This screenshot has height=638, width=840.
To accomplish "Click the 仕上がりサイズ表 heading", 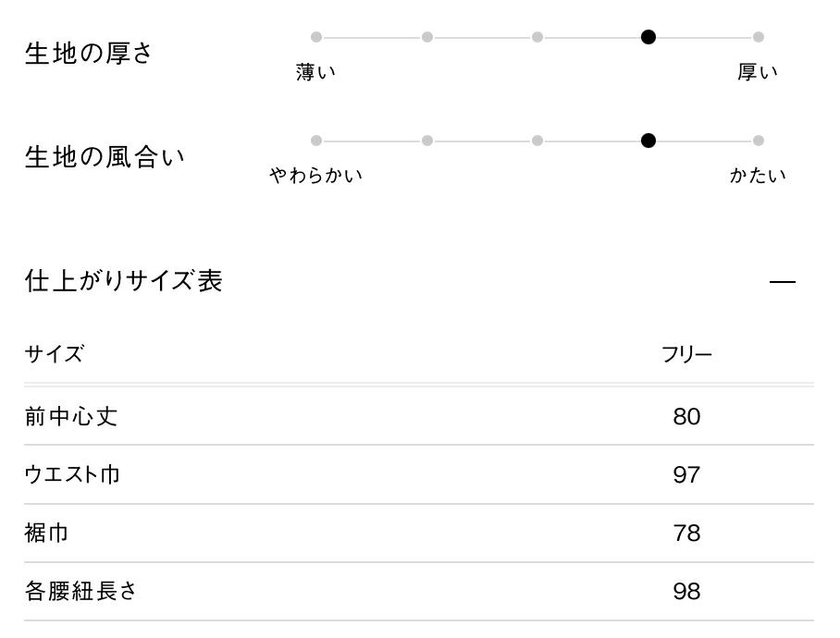I will tap(124, 280).
